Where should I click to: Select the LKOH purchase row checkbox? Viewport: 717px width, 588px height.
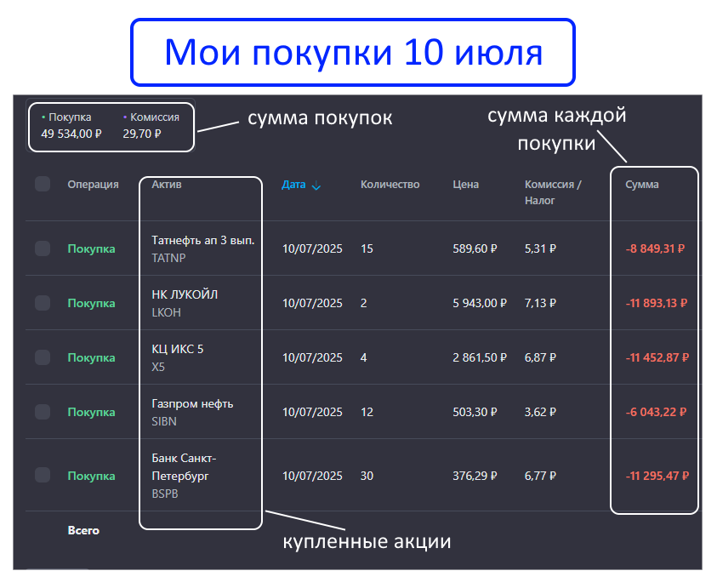pyautogui.click(x=43, y=303)
